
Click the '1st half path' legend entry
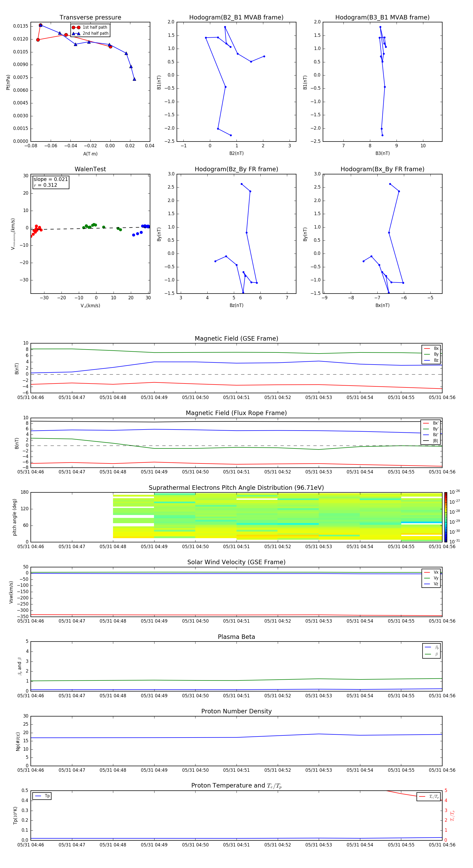click(90, 27)
